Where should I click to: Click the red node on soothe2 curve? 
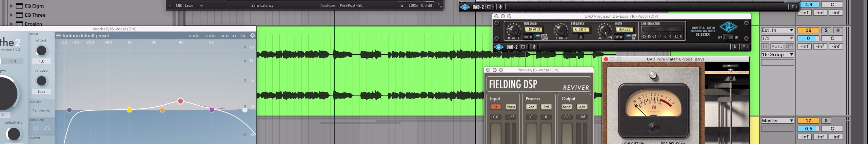click(x=180, y=101)
